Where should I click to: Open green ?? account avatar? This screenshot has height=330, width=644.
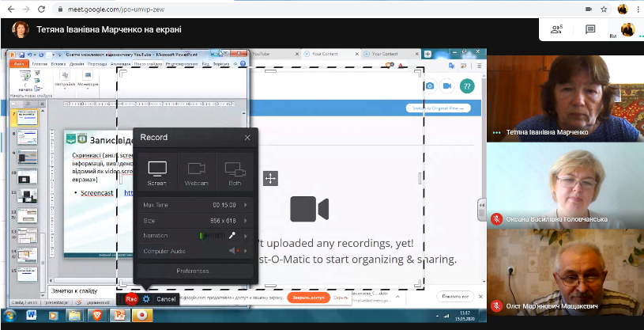467,86
